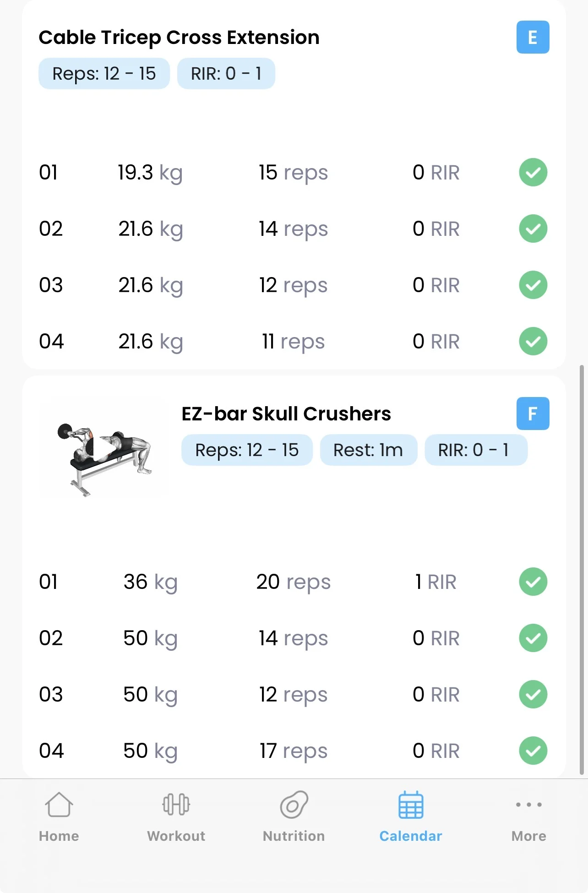
Task: Tap the blue E exercise badge
Action: pos(533,37)
